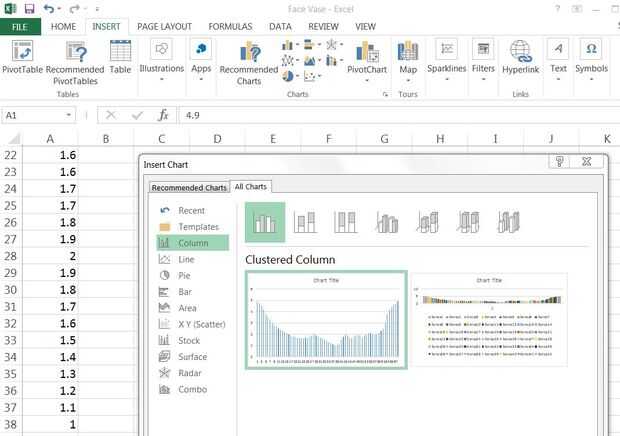Switch to the FORMULAS tab
Viewport: 620px width, 436px height.
230,26
